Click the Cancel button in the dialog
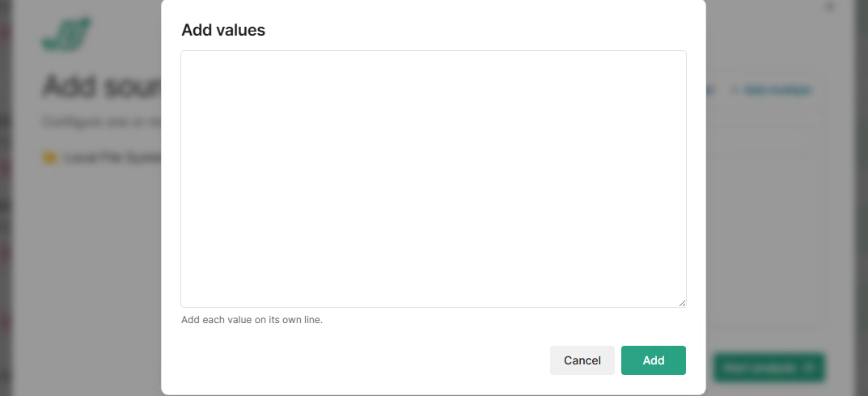868x396 pixels. point(582,360)
